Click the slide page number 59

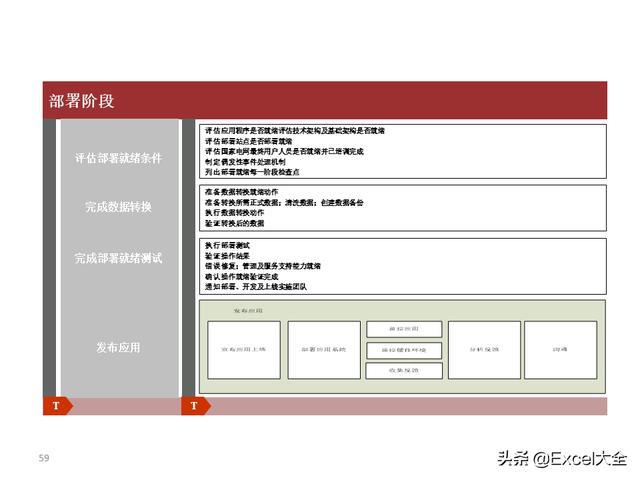coord(44,458)
